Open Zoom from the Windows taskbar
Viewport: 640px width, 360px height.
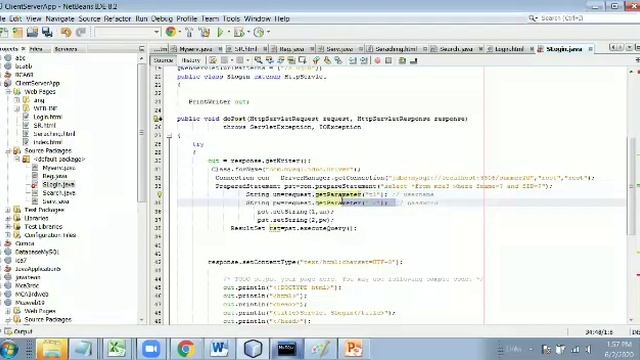(x=151, y=349)
